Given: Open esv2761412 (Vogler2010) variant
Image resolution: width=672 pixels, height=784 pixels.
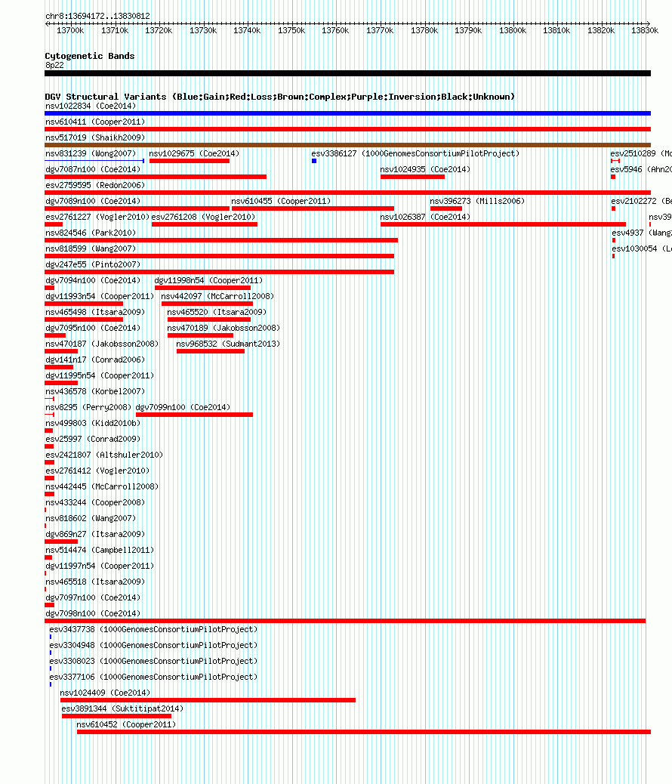Looking at the screenshot, I should [97, 471].
